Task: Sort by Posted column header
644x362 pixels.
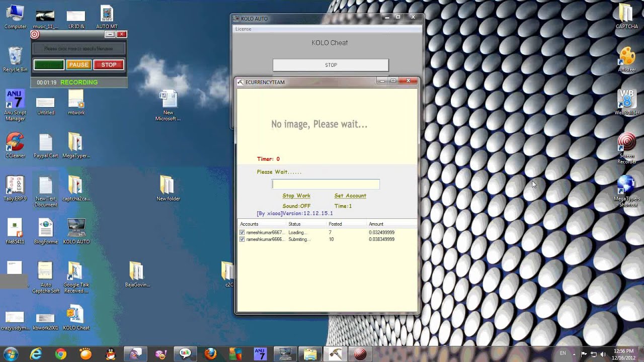Action: click(346, 224)
